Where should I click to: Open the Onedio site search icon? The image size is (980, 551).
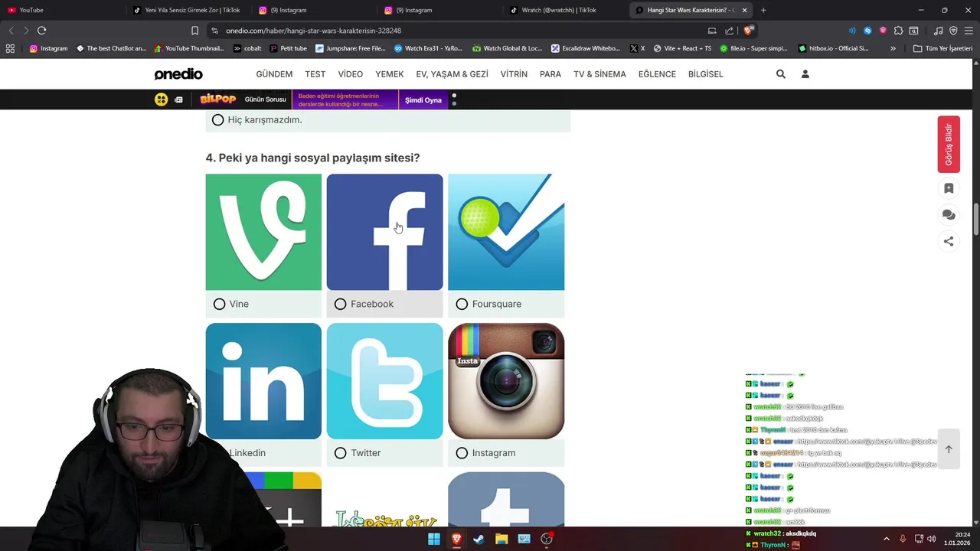[x=780, y=74]
